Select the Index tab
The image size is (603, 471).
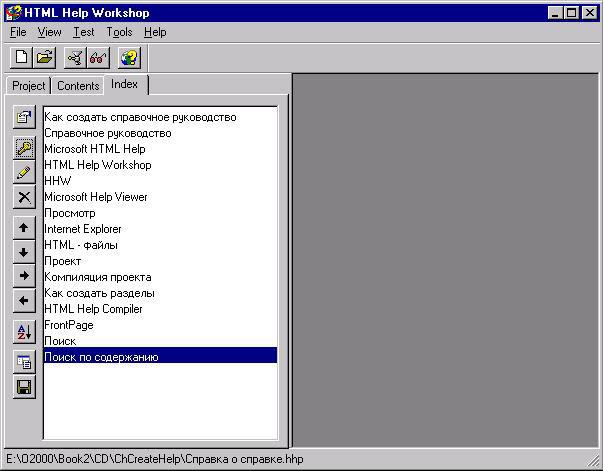[124, 84]
